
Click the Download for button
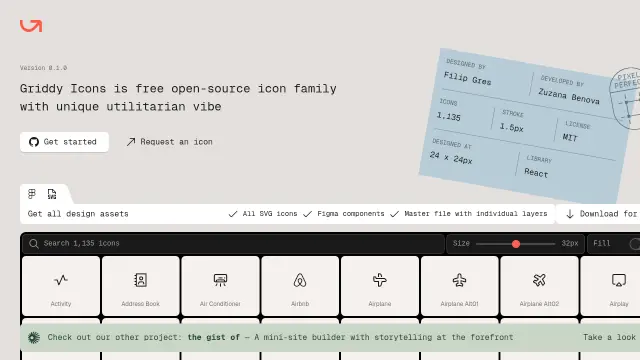click(x=599, y=214)
